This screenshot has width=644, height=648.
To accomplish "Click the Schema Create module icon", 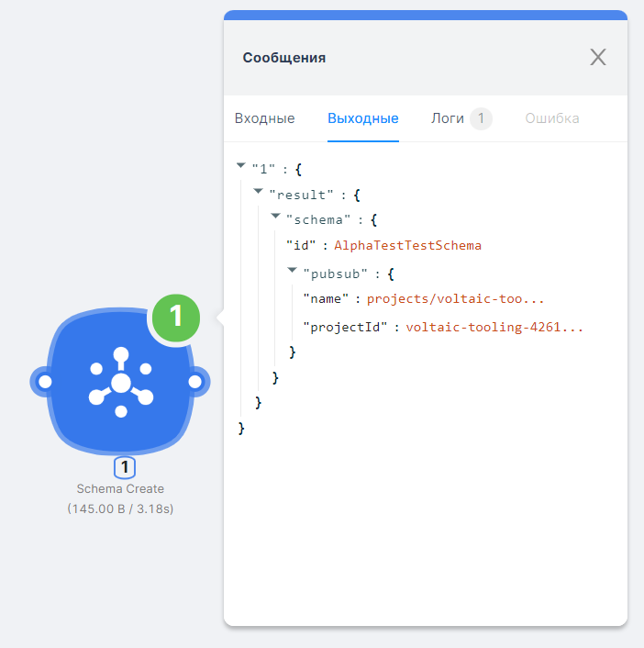I will click(120, 382).
